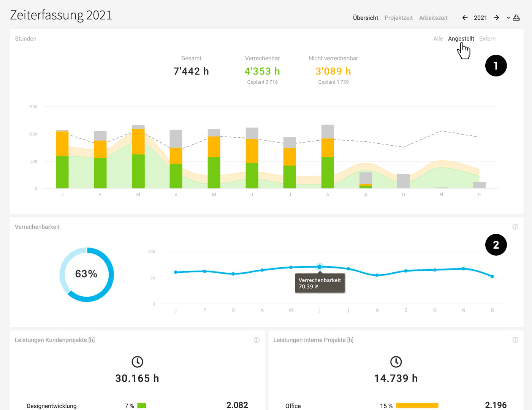Click the December point on Verrechenbarkeit line
Screen dimensions: 532x410
(492, 277)
